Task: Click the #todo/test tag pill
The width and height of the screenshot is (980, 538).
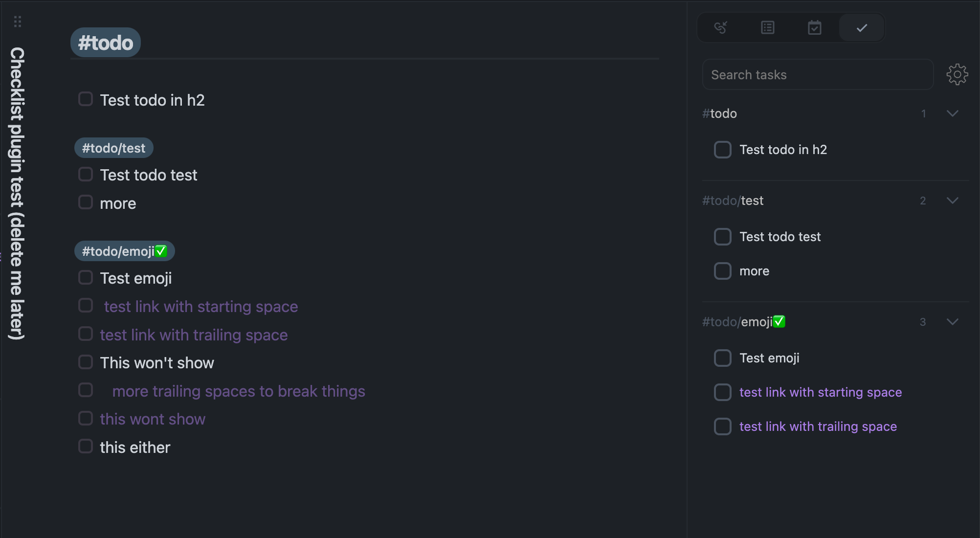Action: [113, 148]
